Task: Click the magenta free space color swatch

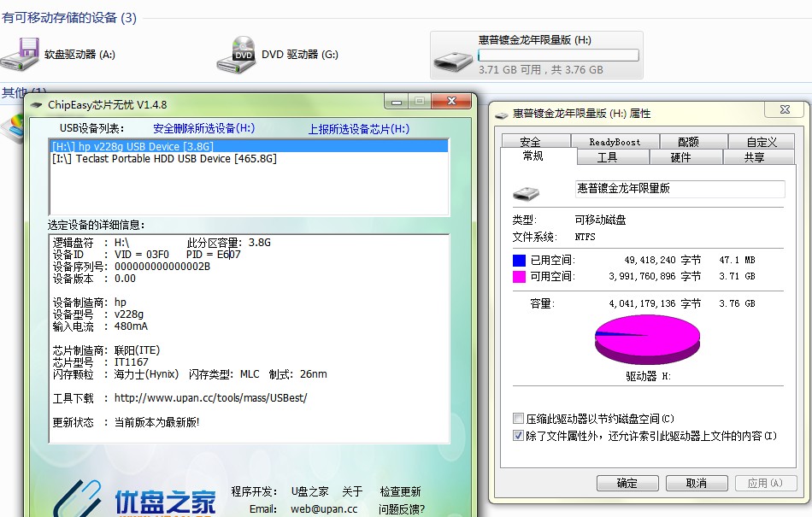Action: [x=519, y=276]
